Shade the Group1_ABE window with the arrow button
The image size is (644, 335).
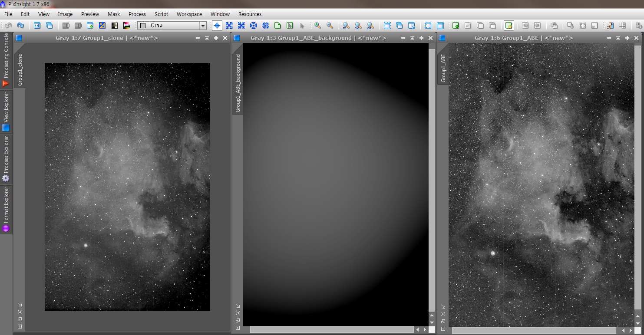[x=617, y=38]
